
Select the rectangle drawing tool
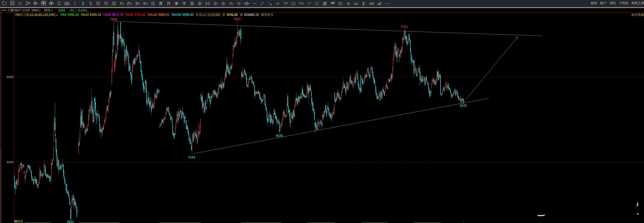pyautogui.click(x=294, y=3)
